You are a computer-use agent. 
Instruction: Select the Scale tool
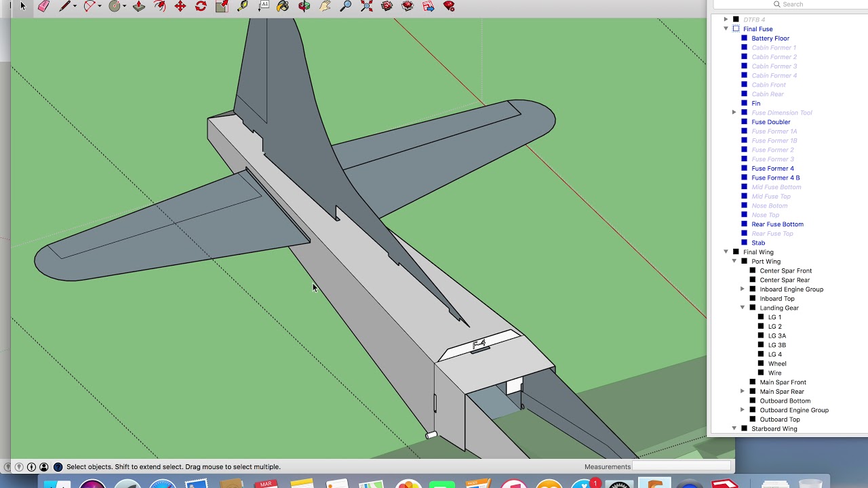click(x=222, y=6)
